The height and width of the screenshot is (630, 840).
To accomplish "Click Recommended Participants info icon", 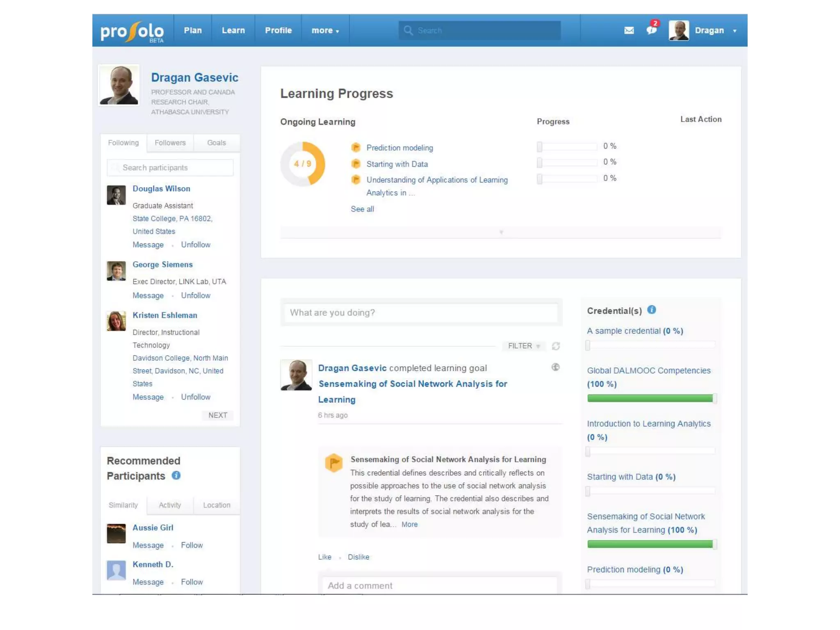I will click(176, 475).
